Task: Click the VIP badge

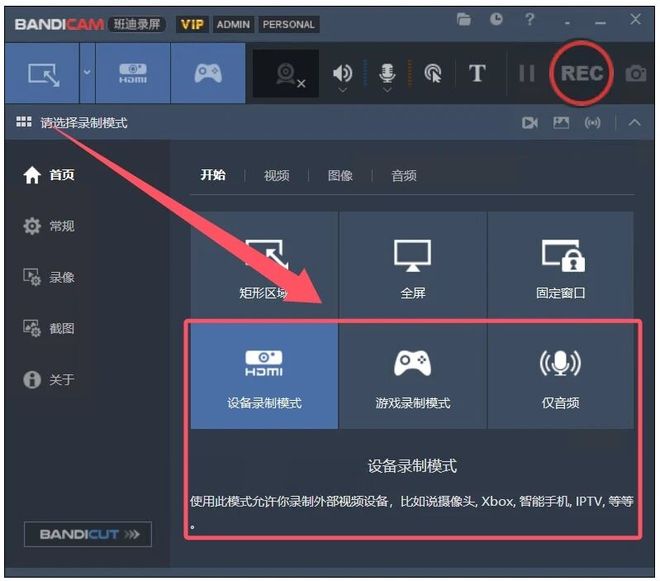Action: tap(192, 24)
